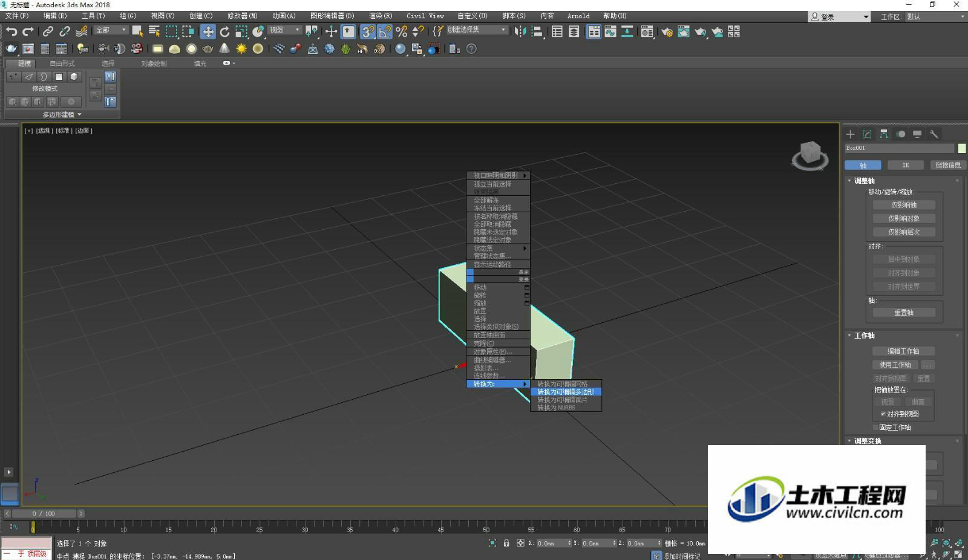The height and width of the screenshot is (560, 968).
Task: Open the Curve Editor toolbar icon
Action: tap(610, 31)
